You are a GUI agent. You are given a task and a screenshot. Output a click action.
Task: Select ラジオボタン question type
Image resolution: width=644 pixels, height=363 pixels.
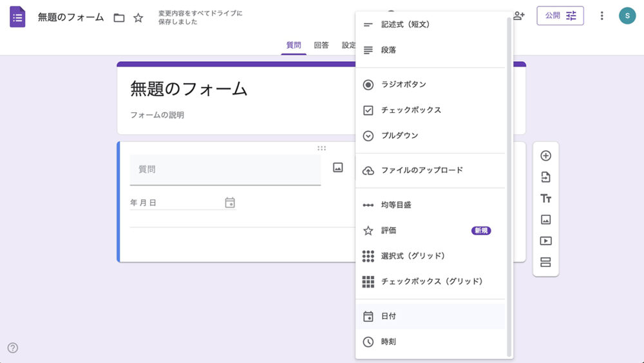coord(403,84)
